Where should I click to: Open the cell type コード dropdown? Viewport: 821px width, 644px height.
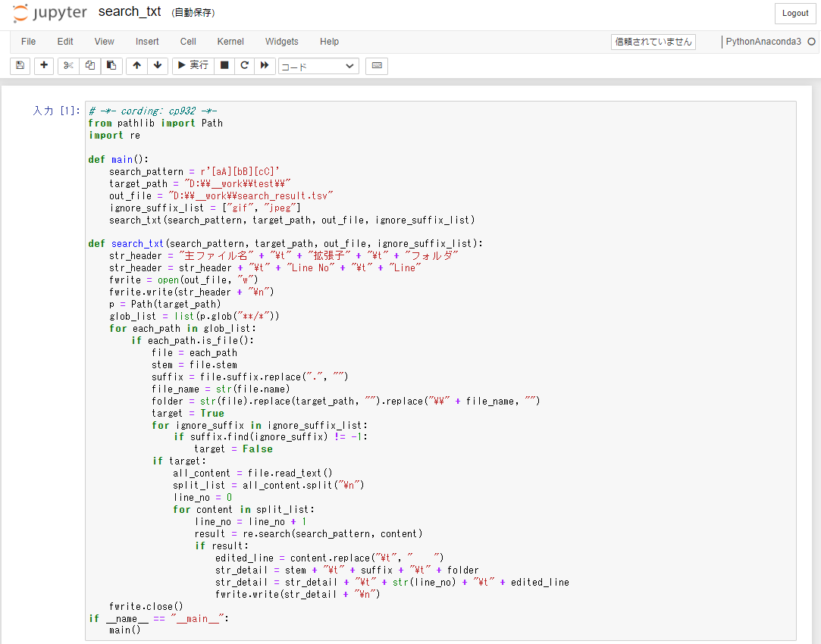tap(318, 66)
